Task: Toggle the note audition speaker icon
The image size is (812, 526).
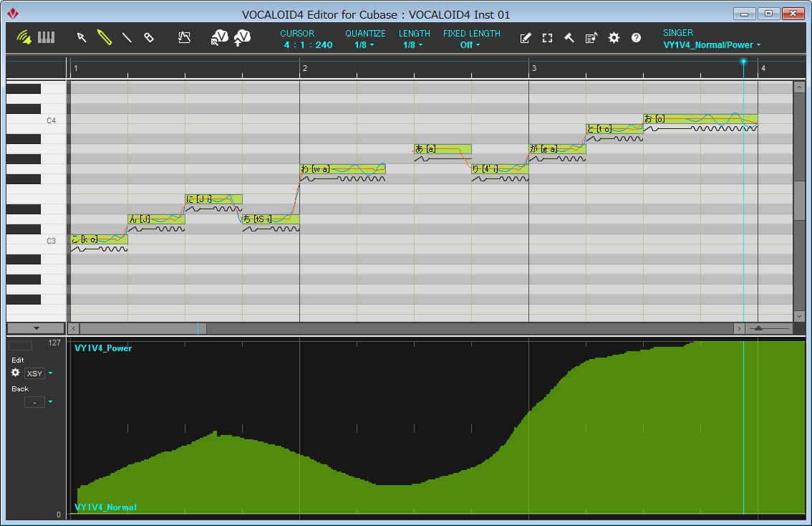Action: click(x=24, y=37)
